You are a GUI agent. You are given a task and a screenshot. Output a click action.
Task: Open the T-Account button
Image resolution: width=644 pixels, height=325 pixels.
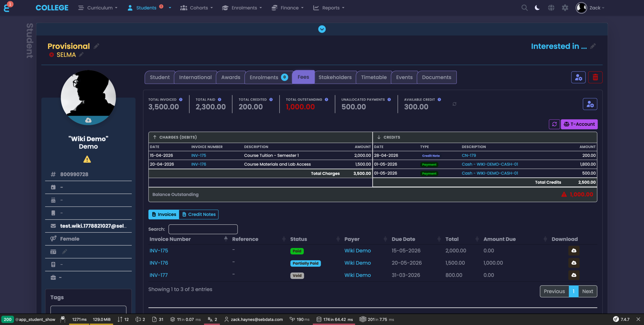pyautogui.click(x=579, y=124)
